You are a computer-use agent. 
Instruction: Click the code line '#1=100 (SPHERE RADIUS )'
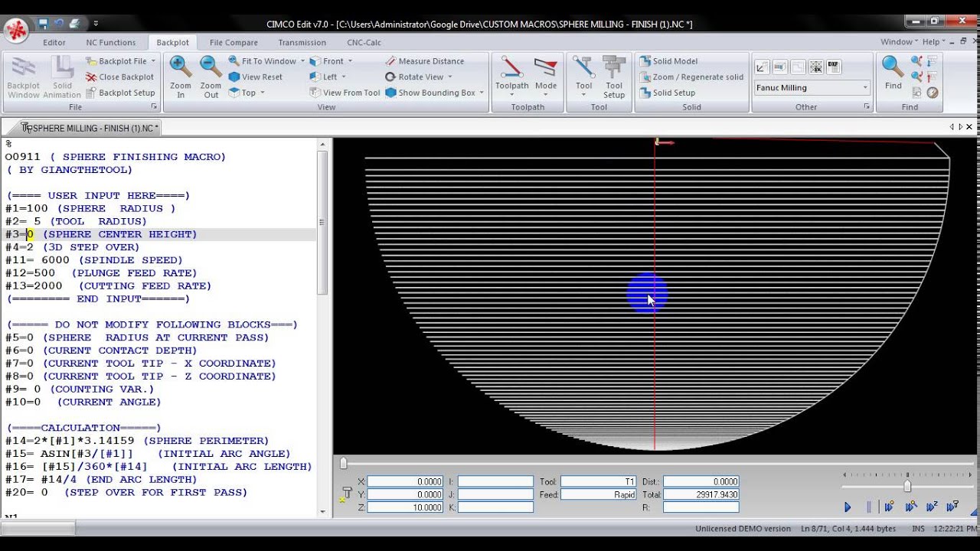[90, 208]
